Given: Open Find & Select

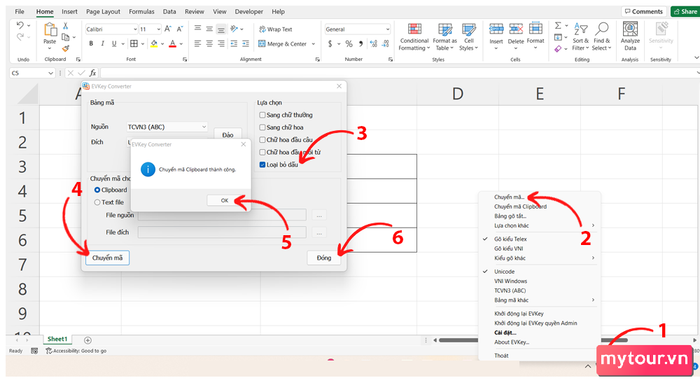Looking at the screenshot, I should (601, 37).
